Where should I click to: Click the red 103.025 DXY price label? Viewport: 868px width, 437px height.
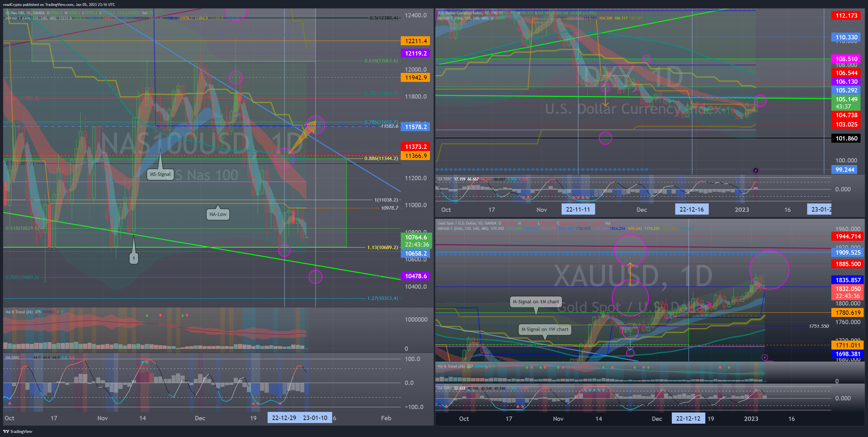point(846,125)
